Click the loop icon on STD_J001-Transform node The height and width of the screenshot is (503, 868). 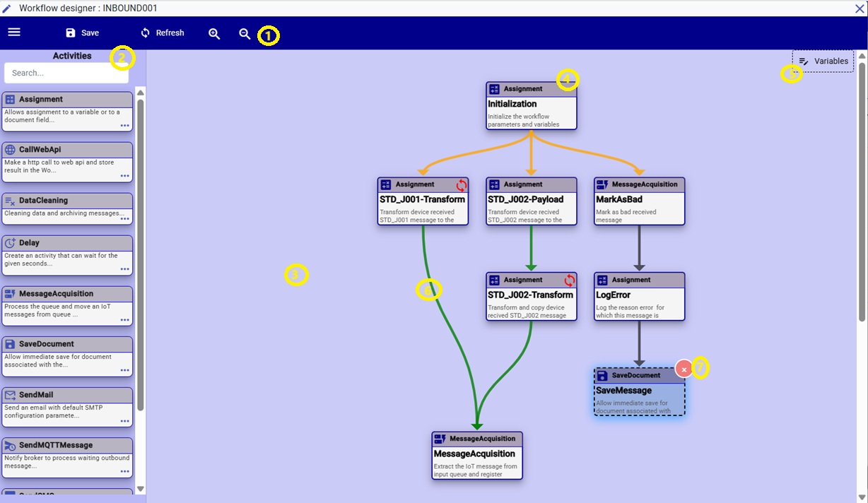click(x=461, y=185)
